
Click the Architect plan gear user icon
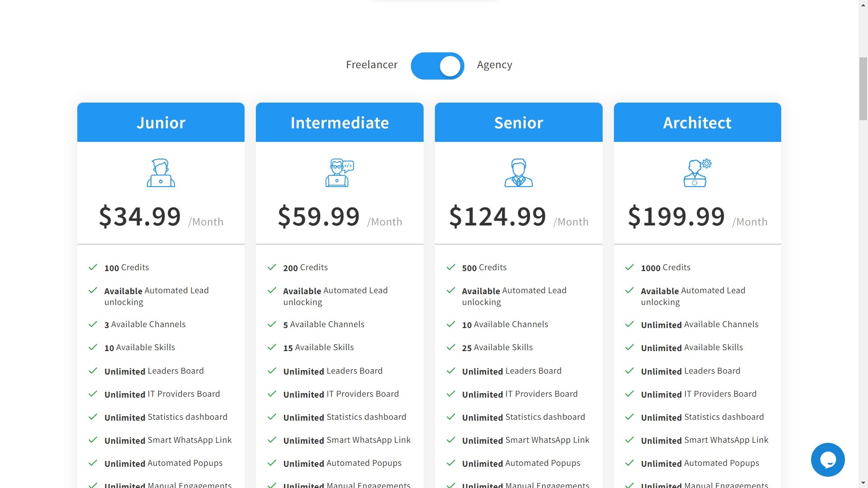[697, 173]
